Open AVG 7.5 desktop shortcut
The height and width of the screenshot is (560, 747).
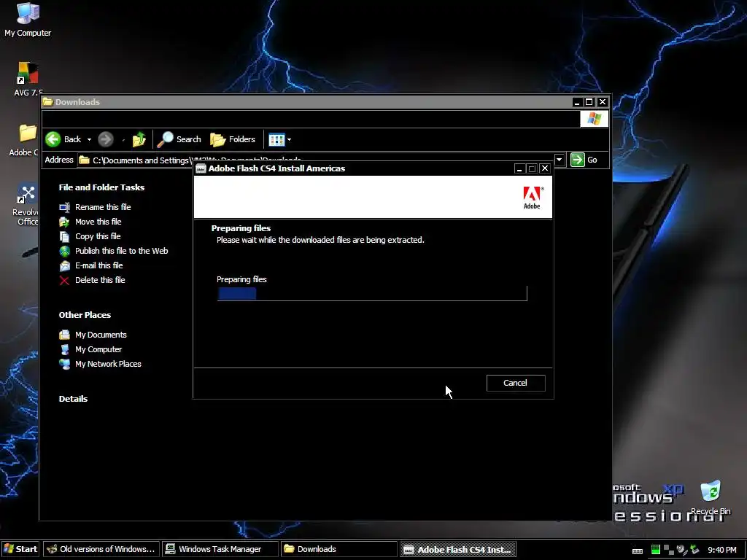click(x=28, y=79)
